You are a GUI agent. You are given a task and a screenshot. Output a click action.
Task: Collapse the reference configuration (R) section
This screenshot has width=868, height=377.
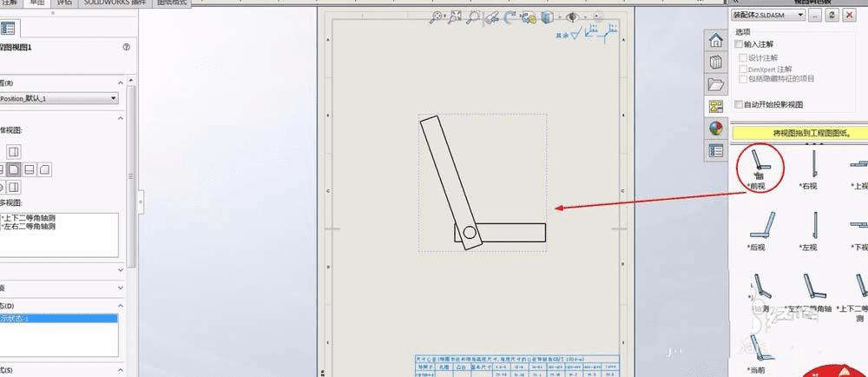[122, 83]
